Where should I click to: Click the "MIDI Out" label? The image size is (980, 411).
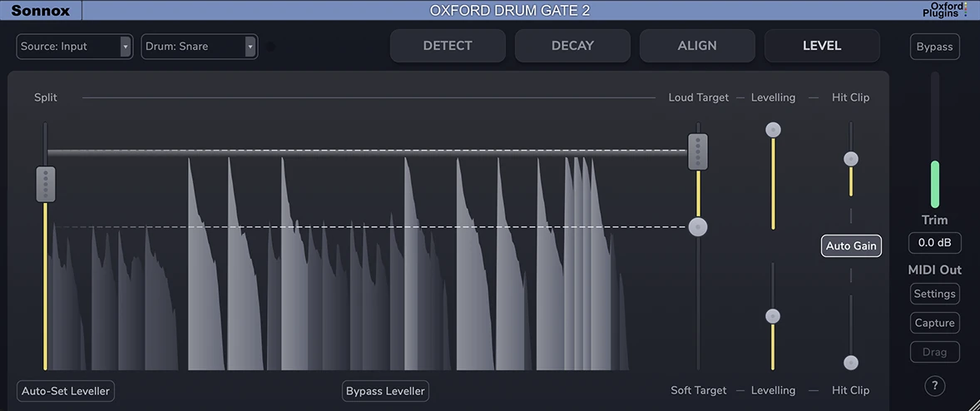click(x=934, y=270)
